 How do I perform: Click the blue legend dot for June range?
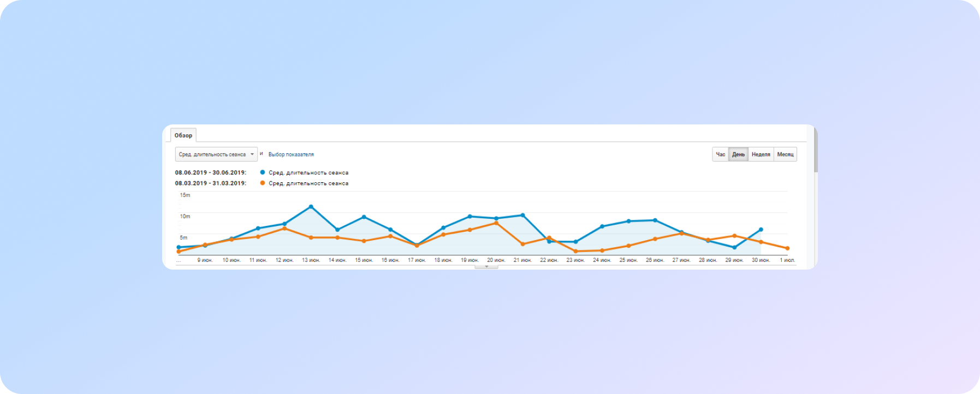click(263, 172)
